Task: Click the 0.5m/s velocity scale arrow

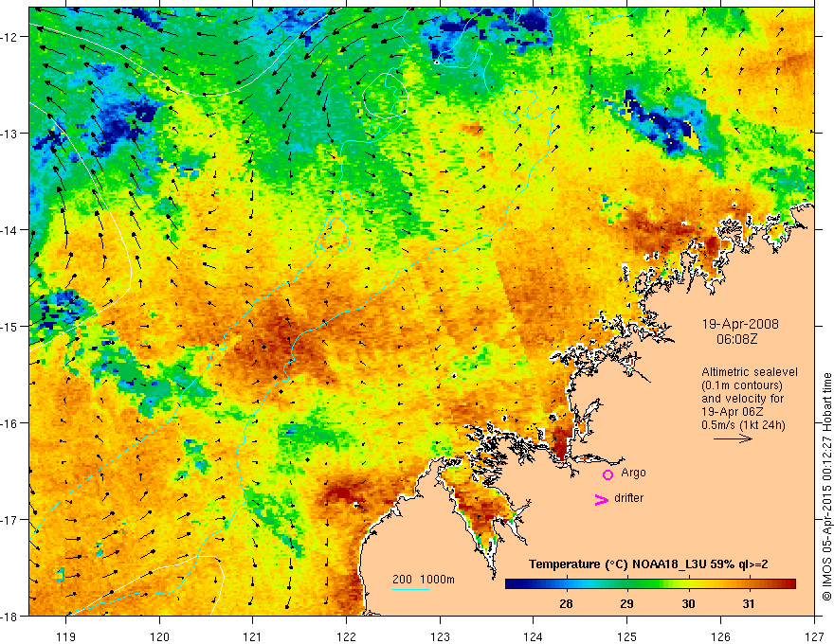Action: pyautogui.click(x=733, y=438)
